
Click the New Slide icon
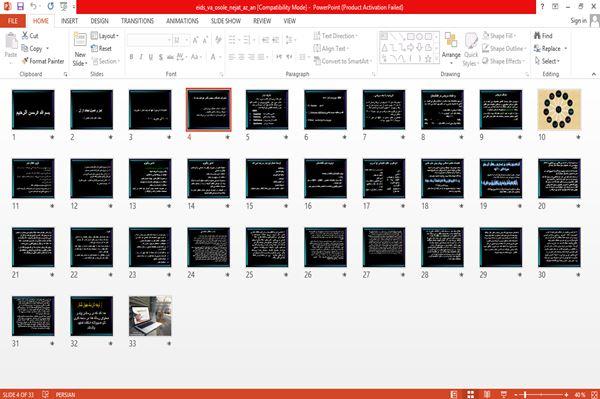point(80,40)
